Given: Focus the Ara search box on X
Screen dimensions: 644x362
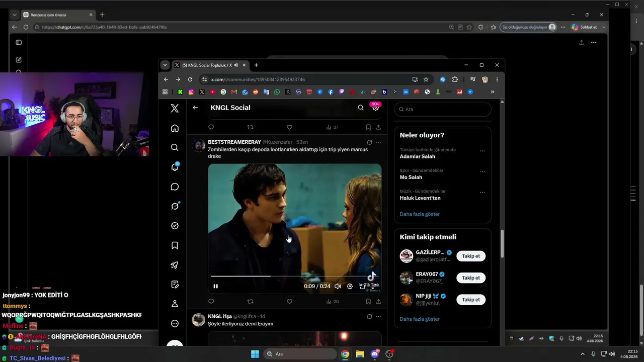Looking at the screenshot, I should pyautogui.click(x=443, y=109).
